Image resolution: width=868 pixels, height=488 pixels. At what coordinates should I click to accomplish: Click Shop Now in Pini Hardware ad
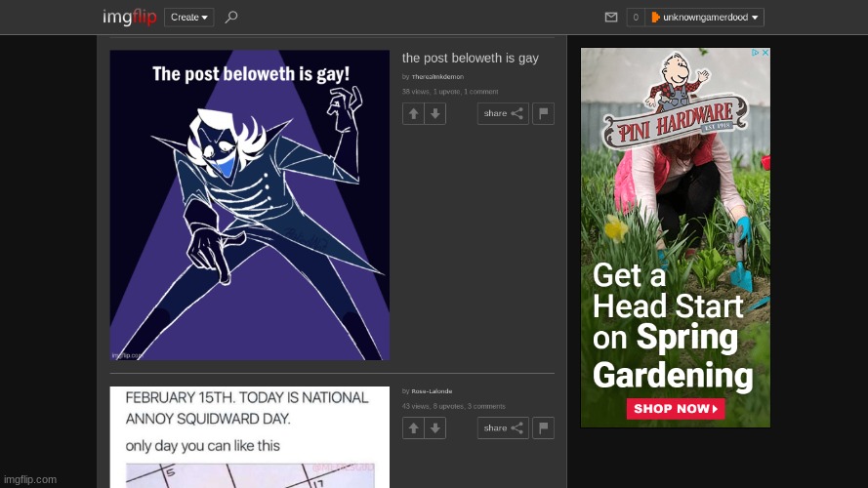point(676,409)
